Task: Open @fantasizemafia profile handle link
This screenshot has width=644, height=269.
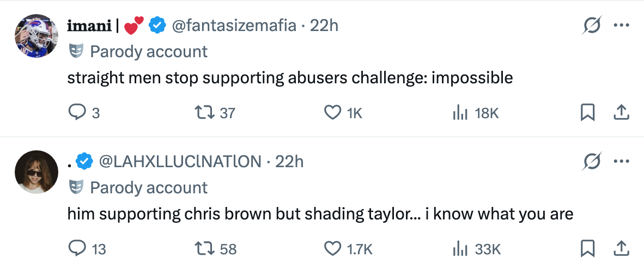Action: pyautogui.click(x=234, y=25)
